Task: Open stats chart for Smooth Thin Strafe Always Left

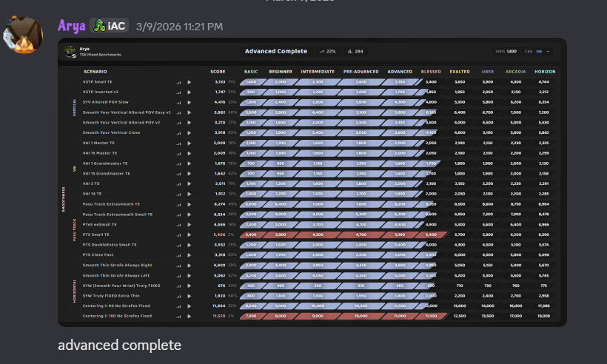Action: [x=178, y=276]
